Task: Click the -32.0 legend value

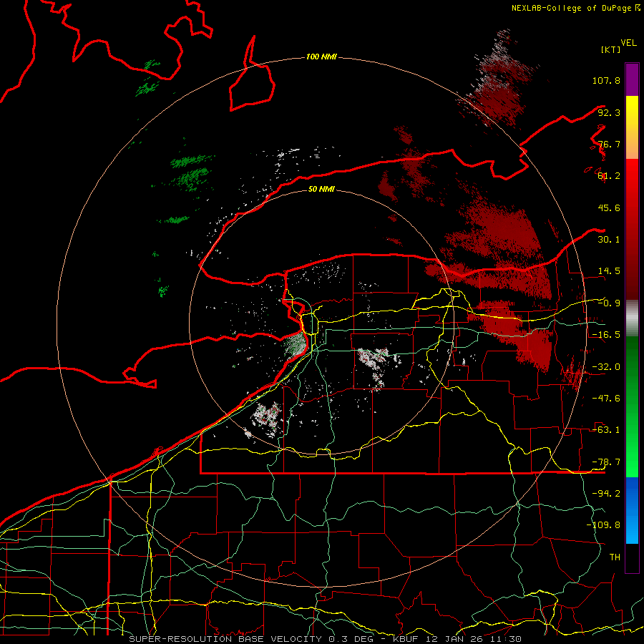Action: pos(606,367)
